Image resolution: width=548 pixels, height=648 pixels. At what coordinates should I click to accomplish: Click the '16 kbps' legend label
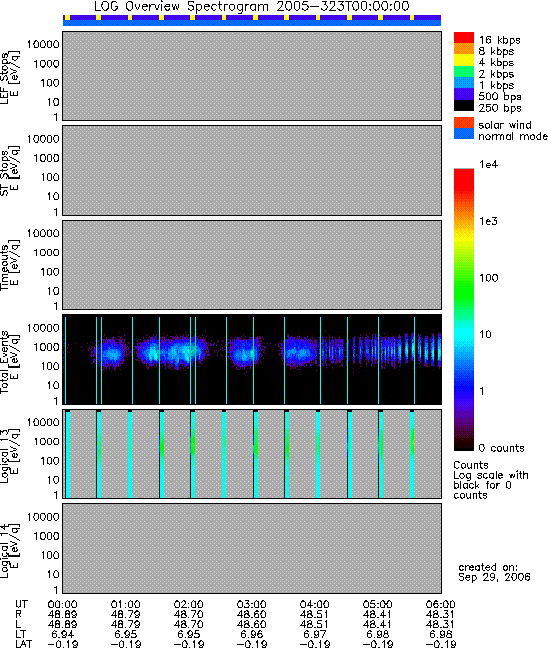coord(500,40)
